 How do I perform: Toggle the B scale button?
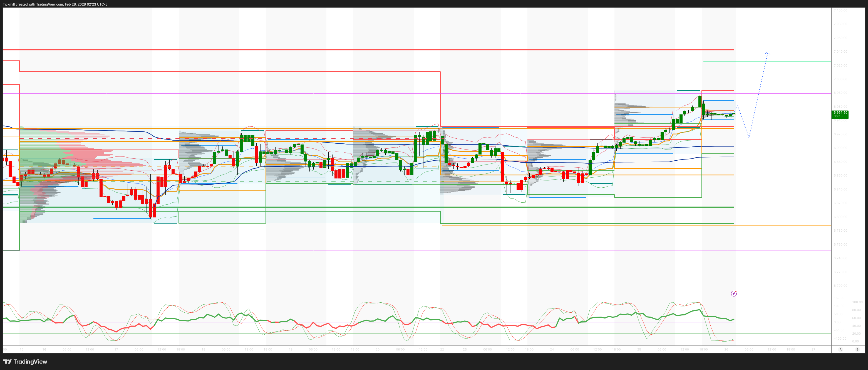click(x=857, y=349)
